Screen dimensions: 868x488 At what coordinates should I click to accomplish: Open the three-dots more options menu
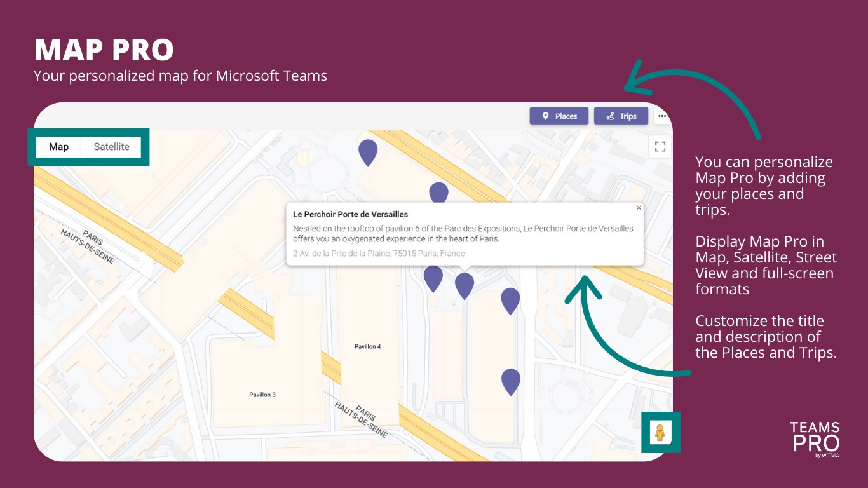click(662, 116)
